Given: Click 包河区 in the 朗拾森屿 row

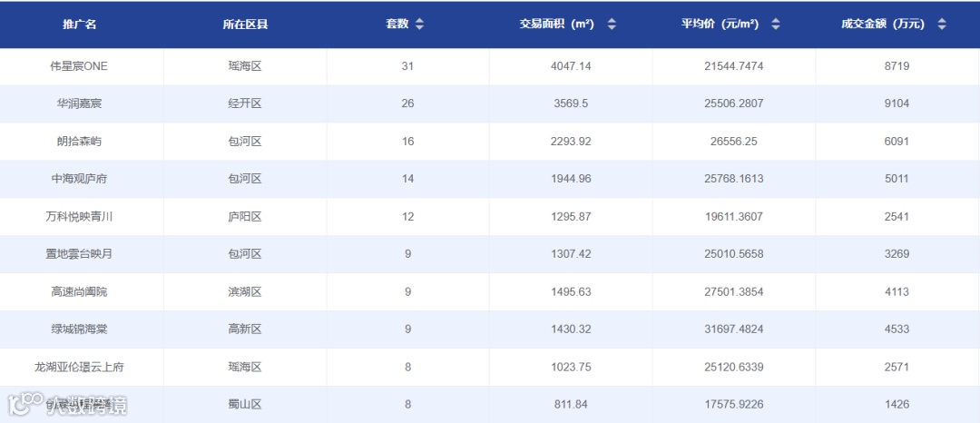Looking at the screenshot, I should point(245,142).
